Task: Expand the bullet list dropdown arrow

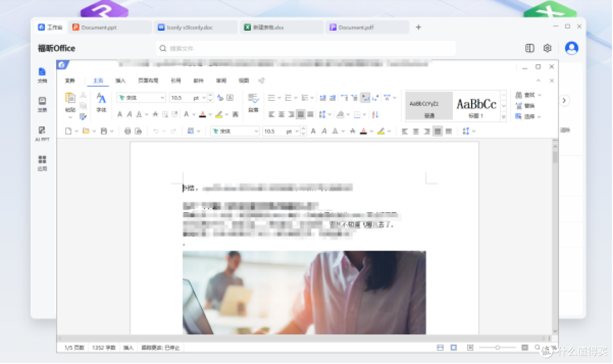Action: click(x=279, y=98)
